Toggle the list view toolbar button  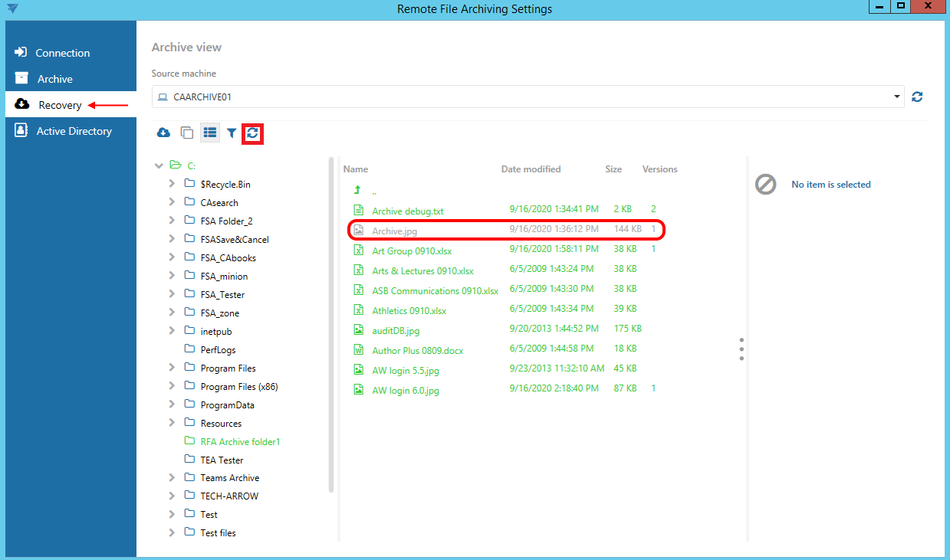tap(209, 133)
